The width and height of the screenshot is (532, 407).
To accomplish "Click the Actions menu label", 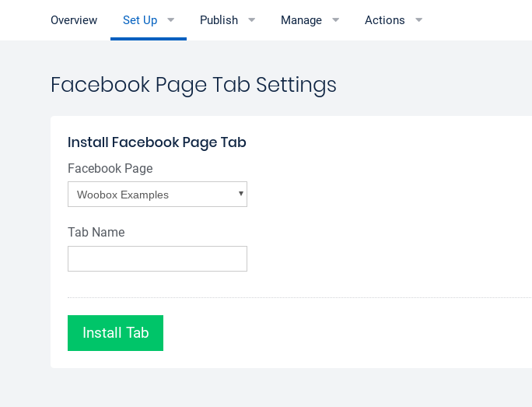I will coord(384,20).
